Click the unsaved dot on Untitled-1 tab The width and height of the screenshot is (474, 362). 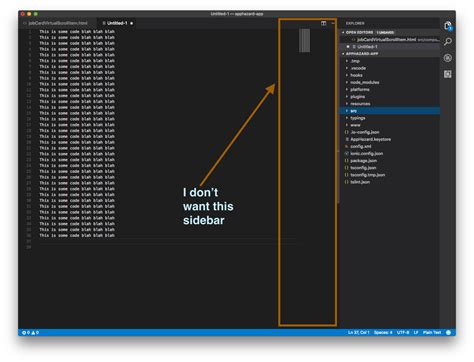coord(132,23)
